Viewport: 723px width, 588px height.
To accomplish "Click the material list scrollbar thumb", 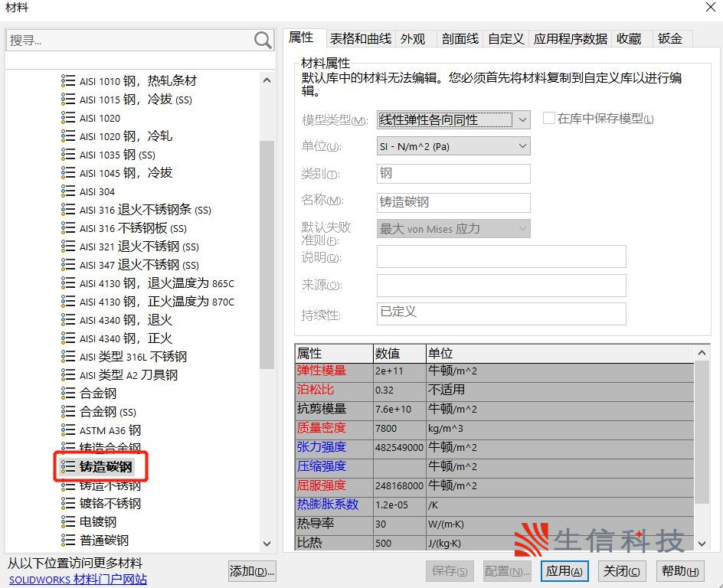I will [x=267, y=255].
